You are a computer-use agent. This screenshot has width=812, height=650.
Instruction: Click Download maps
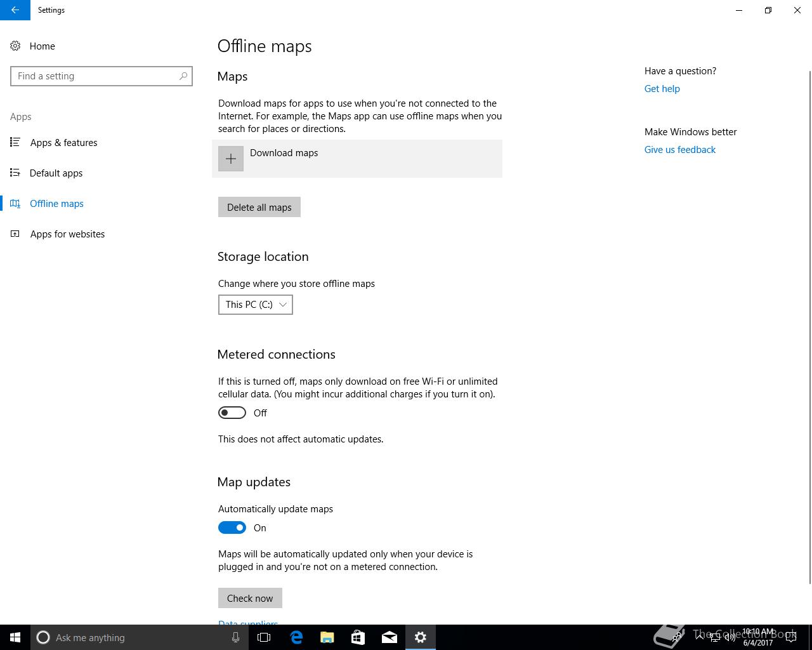pos(357,159)
